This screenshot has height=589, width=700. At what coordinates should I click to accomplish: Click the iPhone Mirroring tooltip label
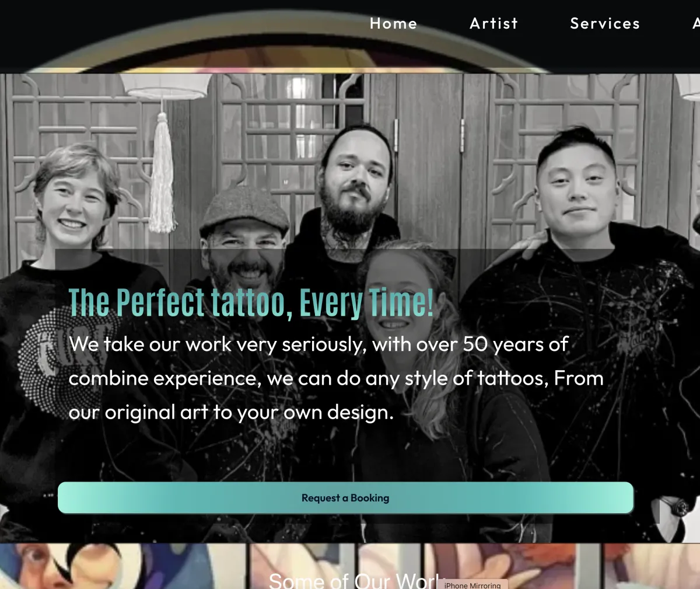point(473,584)
